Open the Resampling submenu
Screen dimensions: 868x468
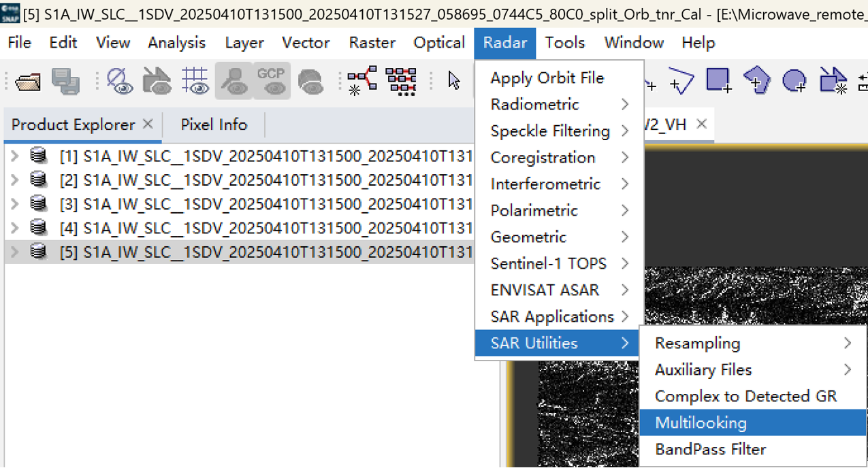pyautogui.click(x=753, y=343)
